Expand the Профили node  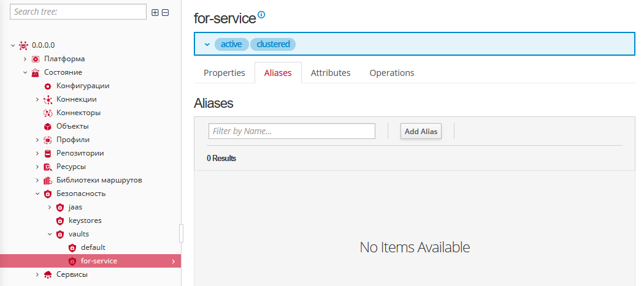point(37,140)
